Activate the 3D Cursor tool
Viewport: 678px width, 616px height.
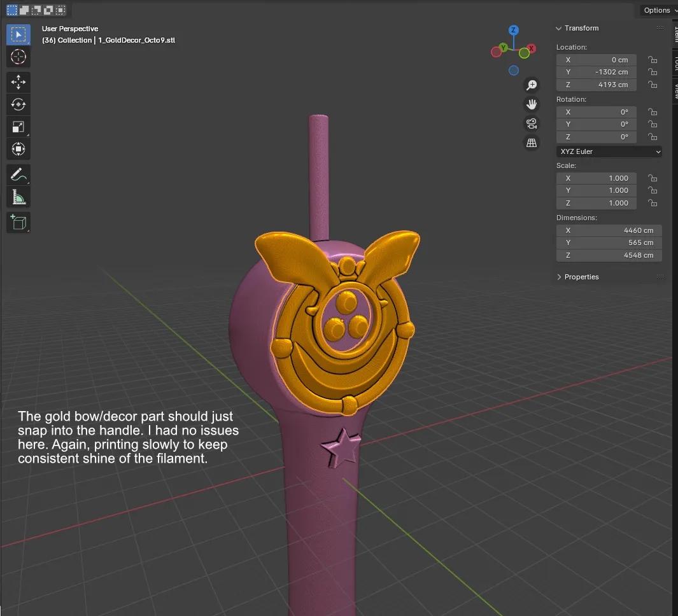tap(18, 57)
